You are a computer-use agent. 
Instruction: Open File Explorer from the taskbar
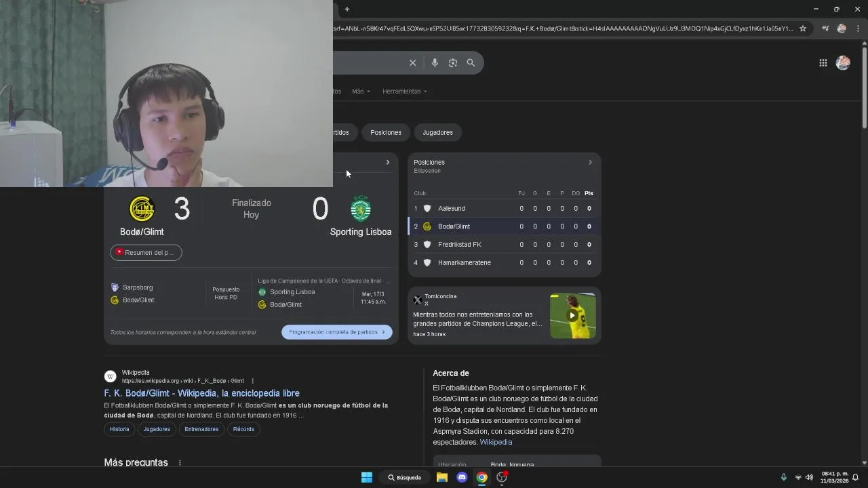tap(442, 477)
